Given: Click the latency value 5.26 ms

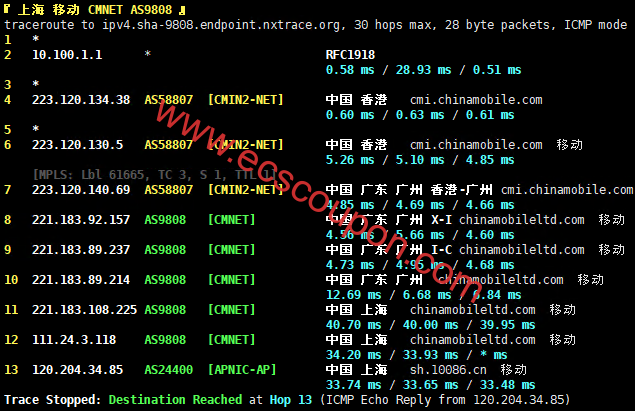Looking at the screenshot, I should tap(350, 160).
